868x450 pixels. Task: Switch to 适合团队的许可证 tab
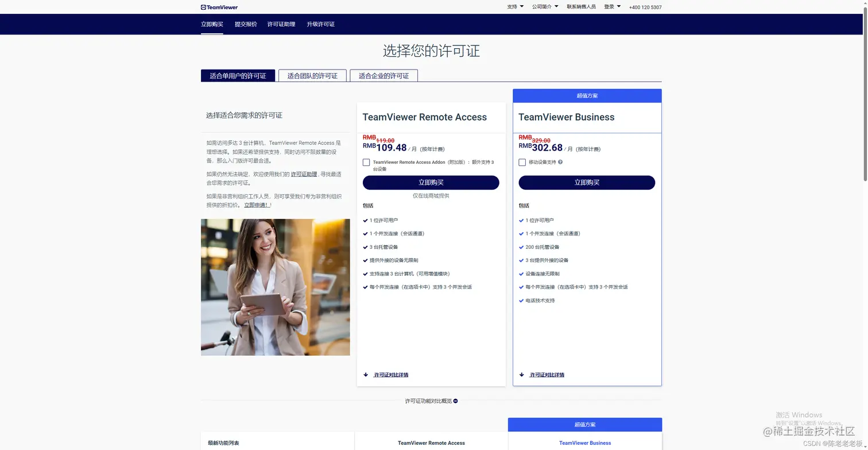tap(312, 76)
